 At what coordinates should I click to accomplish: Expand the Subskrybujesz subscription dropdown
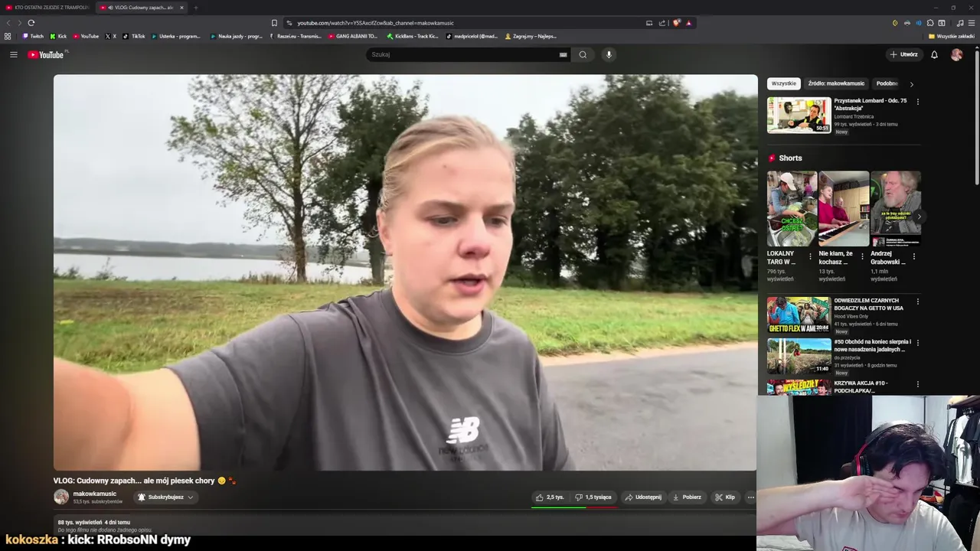pyautogui.click(x=191, y=497)
